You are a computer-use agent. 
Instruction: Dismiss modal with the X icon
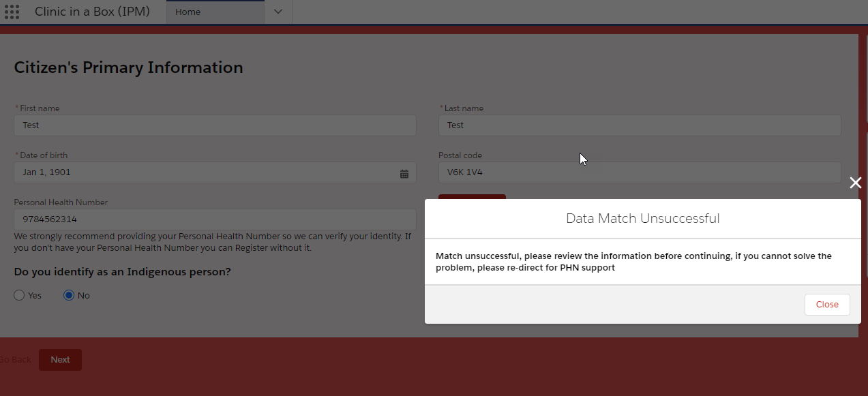855,183
